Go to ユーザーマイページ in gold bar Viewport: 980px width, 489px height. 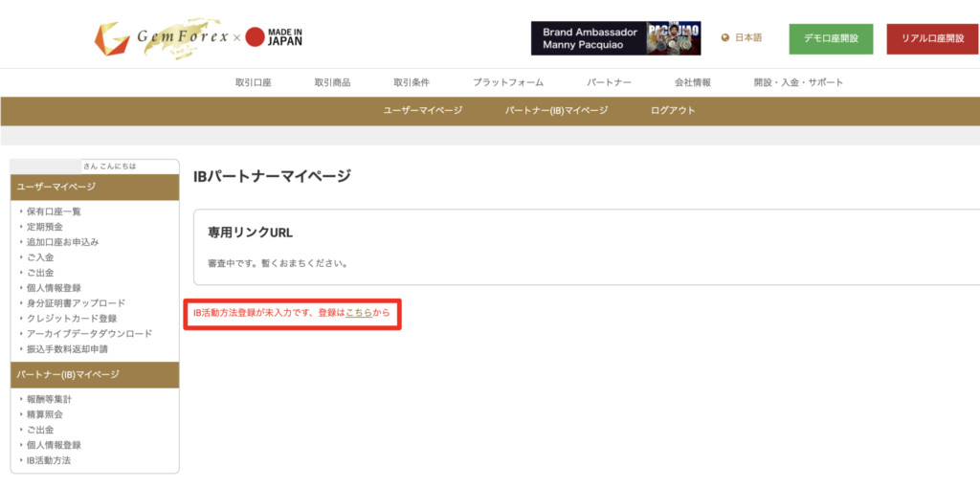tap(422, 111)
